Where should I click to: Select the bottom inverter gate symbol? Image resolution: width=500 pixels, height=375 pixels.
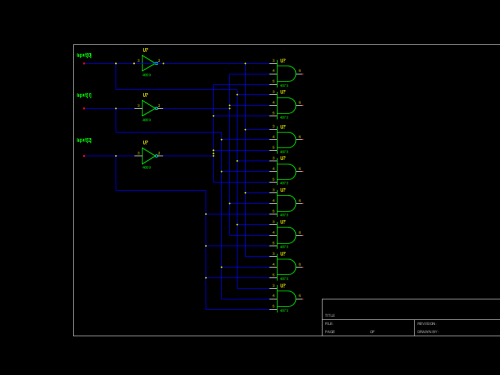point(149,156)
